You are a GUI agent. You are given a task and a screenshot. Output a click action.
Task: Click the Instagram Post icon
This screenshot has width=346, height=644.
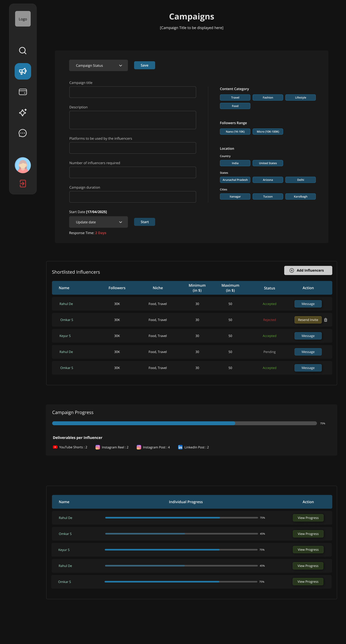(139, 447)
